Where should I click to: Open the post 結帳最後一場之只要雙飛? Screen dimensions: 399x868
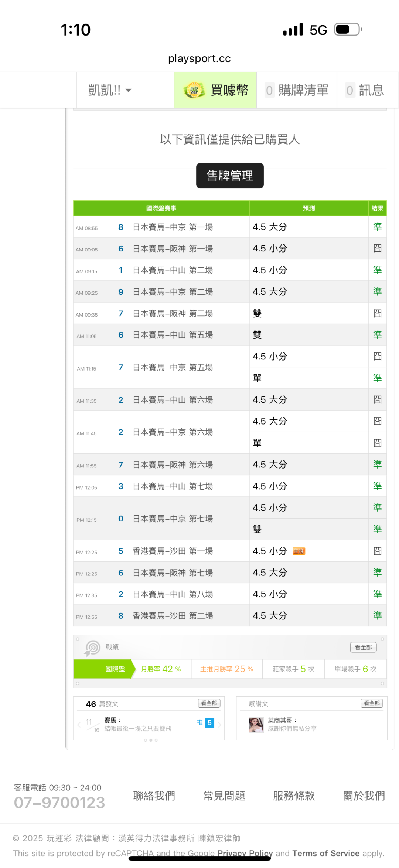point(138,729)
